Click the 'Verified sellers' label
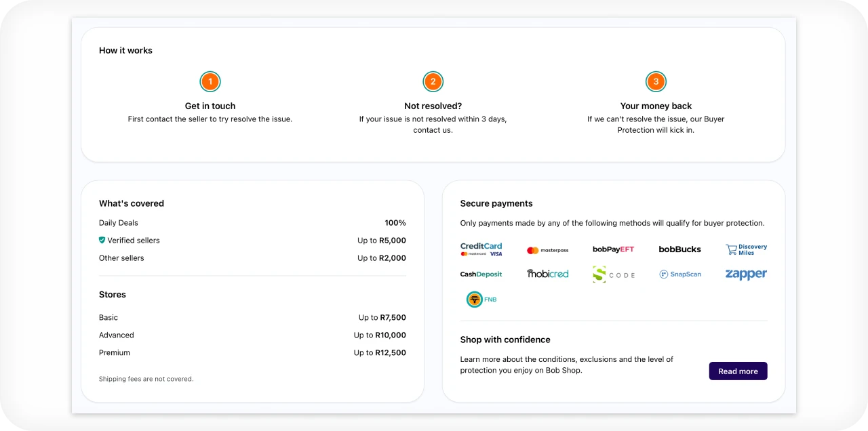This screenshot has width=868, height=431. point(134,240)
